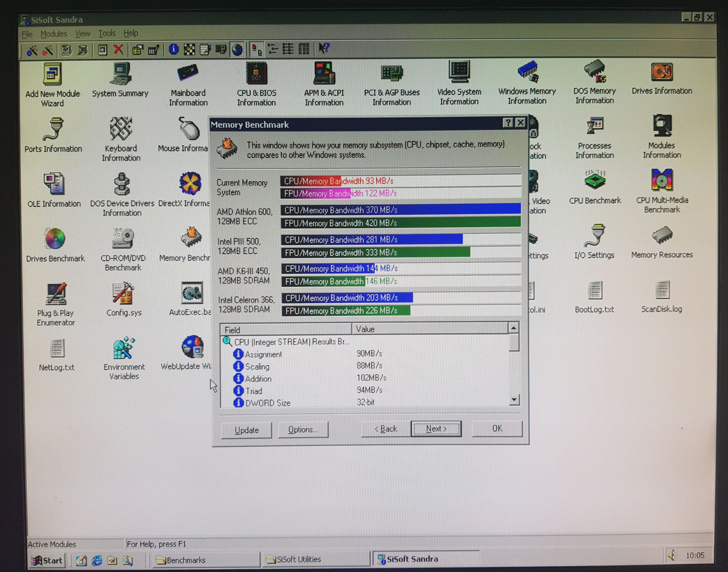Switch to Benchmarks taskbar window

[207, 560]
